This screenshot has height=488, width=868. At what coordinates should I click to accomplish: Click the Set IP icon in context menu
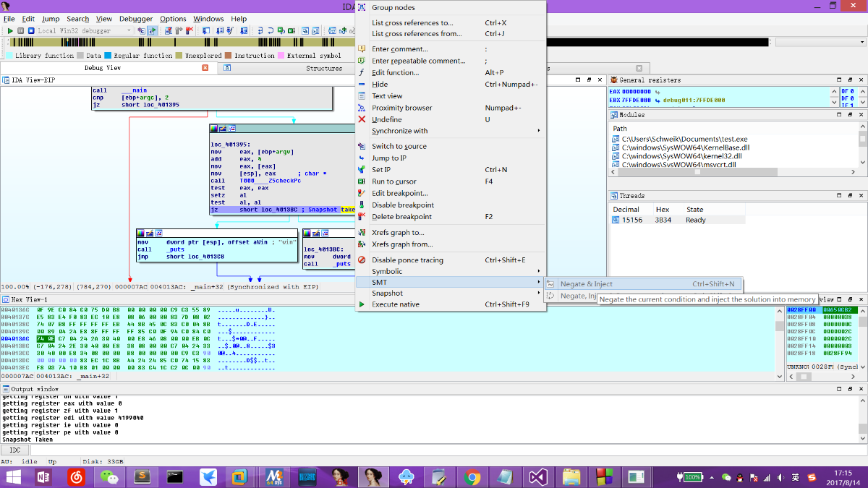[x=362, y=169]
